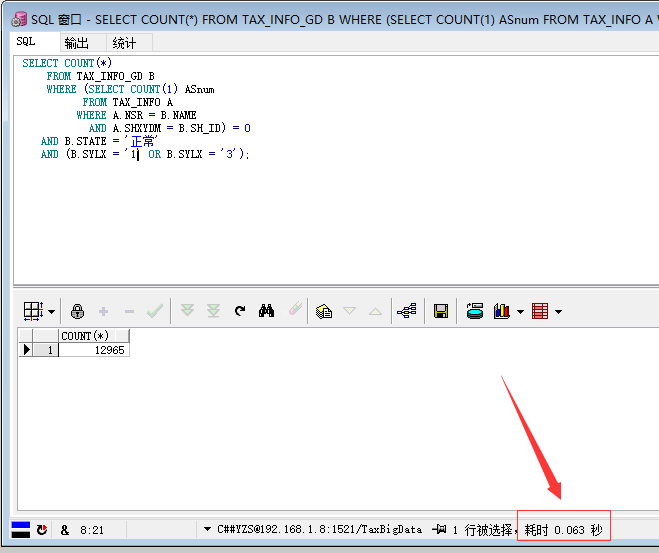Switch to the SQL tab
The image size is (659, 553).
(x=26, y=42)
